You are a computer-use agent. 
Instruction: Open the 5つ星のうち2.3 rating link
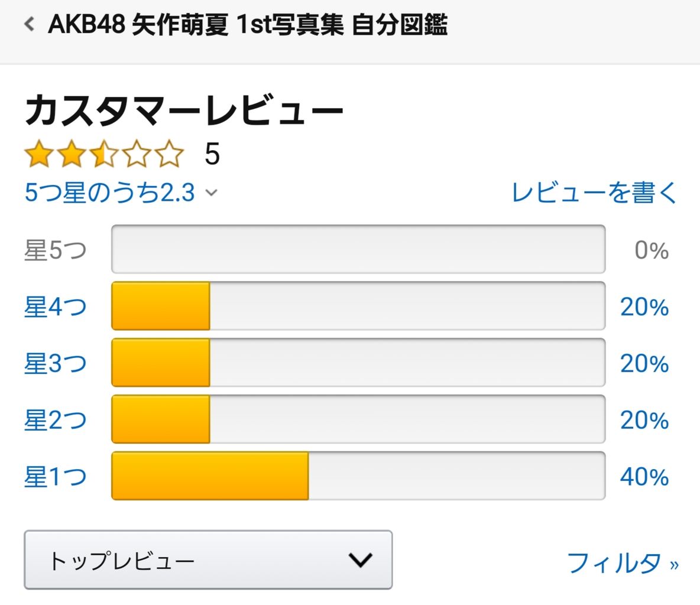(110, 192)
